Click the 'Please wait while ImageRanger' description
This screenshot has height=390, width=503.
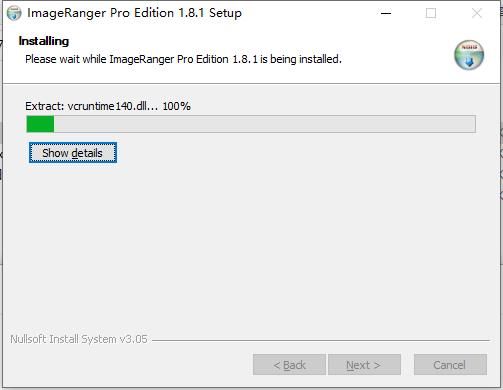tap(183, 59)
